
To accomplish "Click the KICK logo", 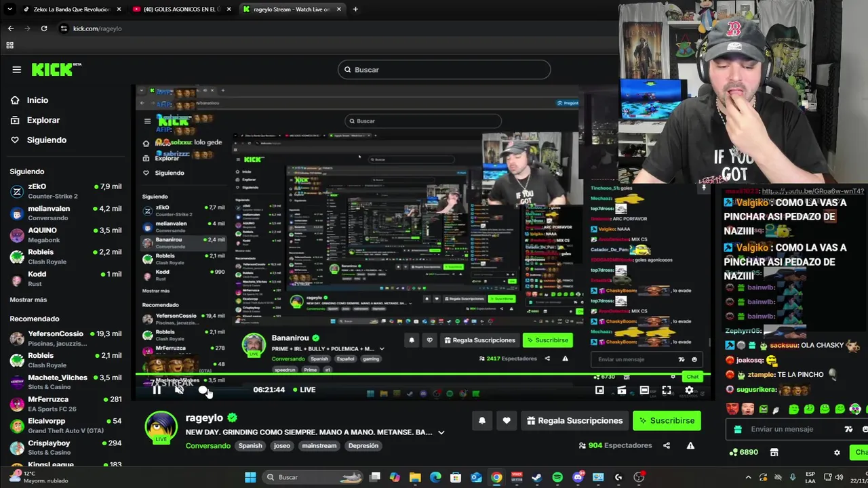I will click(x=56, y=69).
